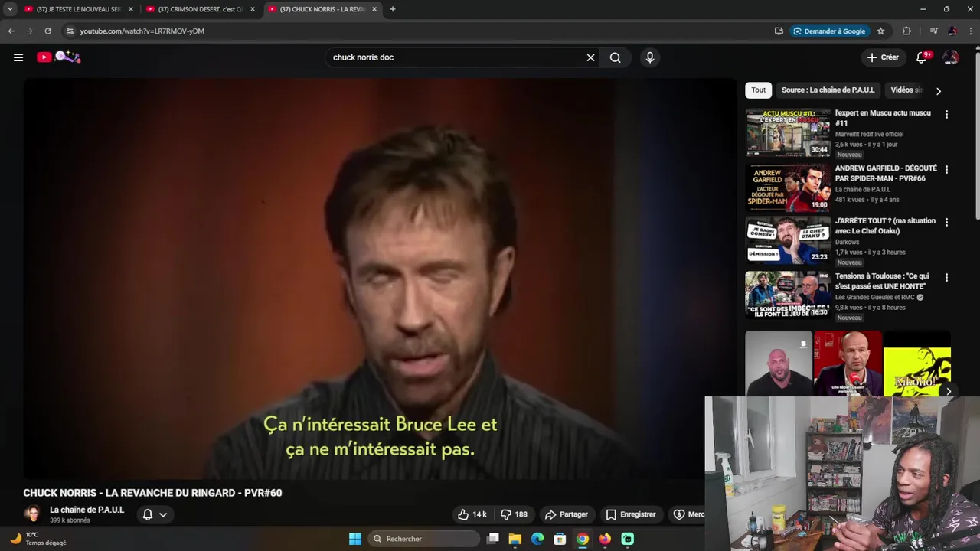Open options for 'ANDREW GARFIELD' video
Viewport: 980px width, 551px height.
pos(946,169)
